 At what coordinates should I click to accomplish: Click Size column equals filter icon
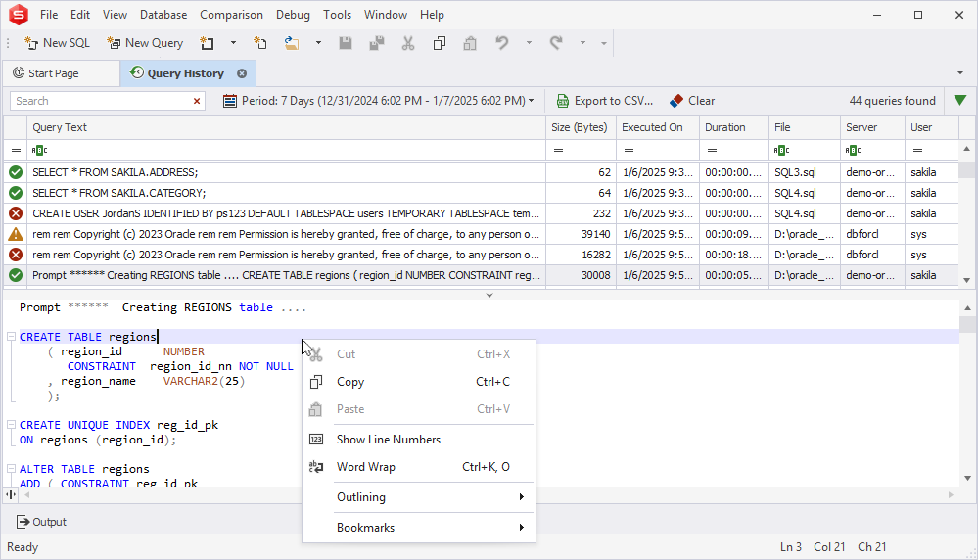coord(558,151)
